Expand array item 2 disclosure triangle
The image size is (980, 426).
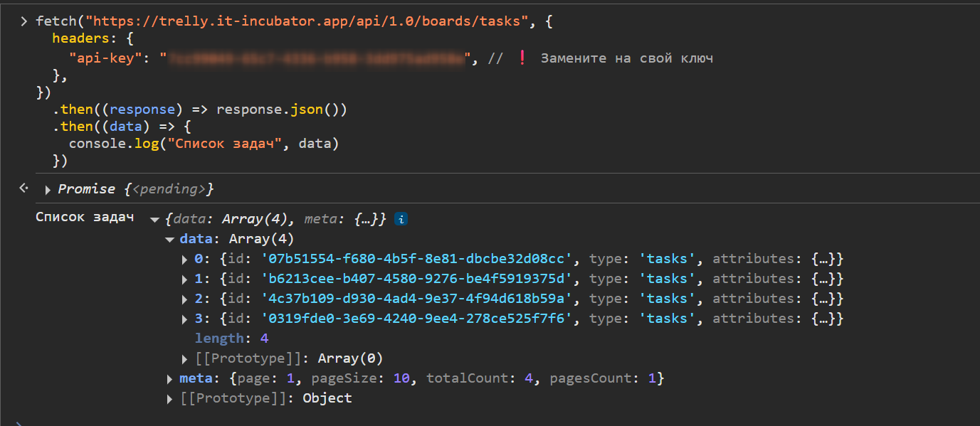pyautogui.click(x=186, y=299)
